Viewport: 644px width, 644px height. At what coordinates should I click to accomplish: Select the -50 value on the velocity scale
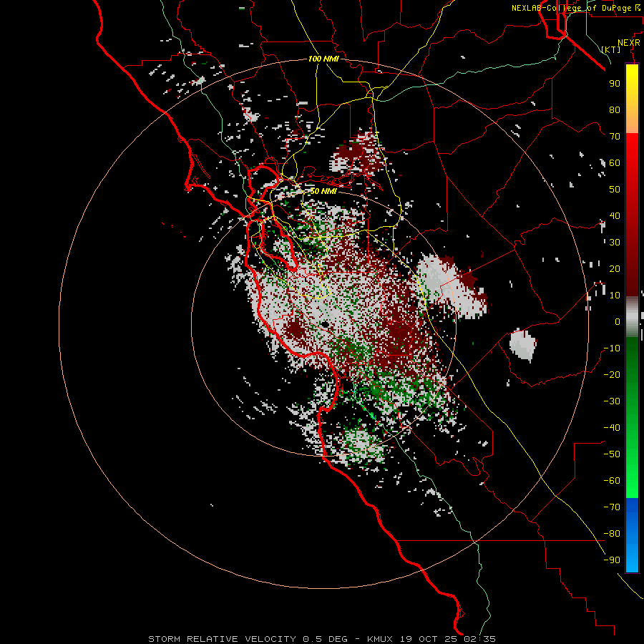[612, 454]
